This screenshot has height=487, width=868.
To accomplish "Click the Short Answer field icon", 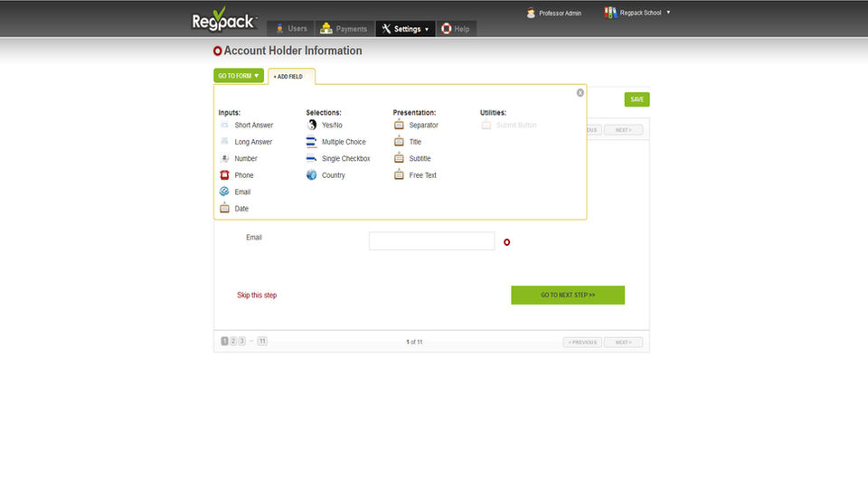I will click(224, 125).
